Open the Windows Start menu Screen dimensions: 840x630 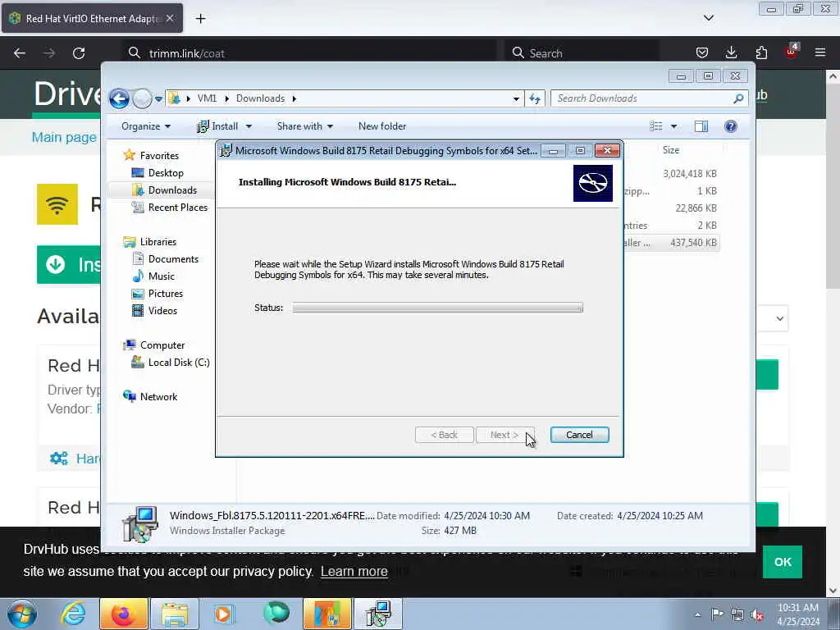click(x=22, y=614)
